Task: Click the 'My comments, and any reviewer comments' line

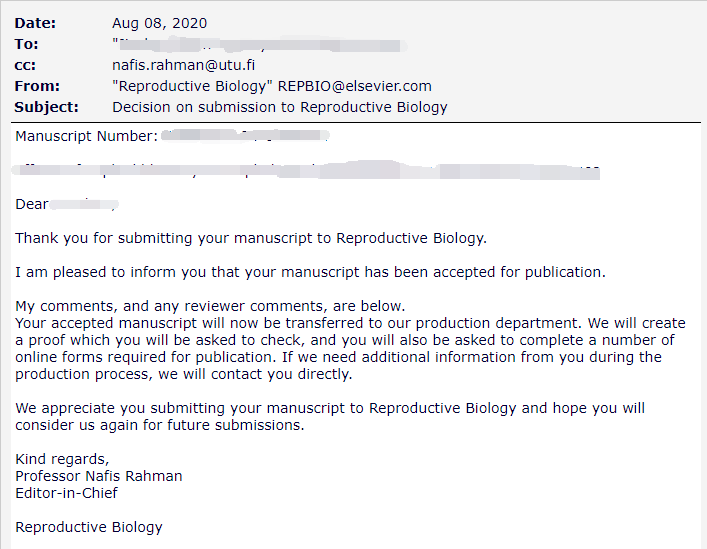Action: click(x=210, y=306)
